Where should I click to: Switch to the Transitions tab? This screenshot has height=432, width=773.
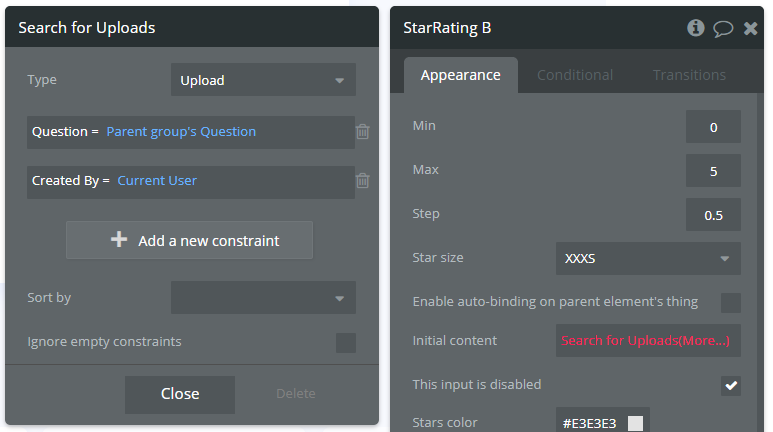(689, 75)
